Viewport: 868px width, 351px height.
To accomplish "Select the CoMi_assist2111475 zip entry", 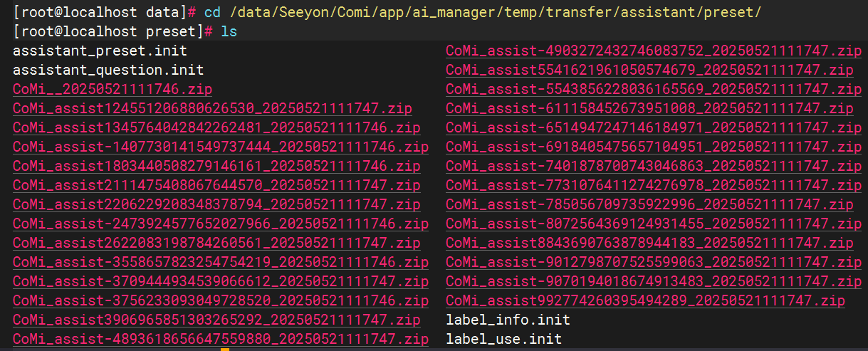I will [216, 186].
